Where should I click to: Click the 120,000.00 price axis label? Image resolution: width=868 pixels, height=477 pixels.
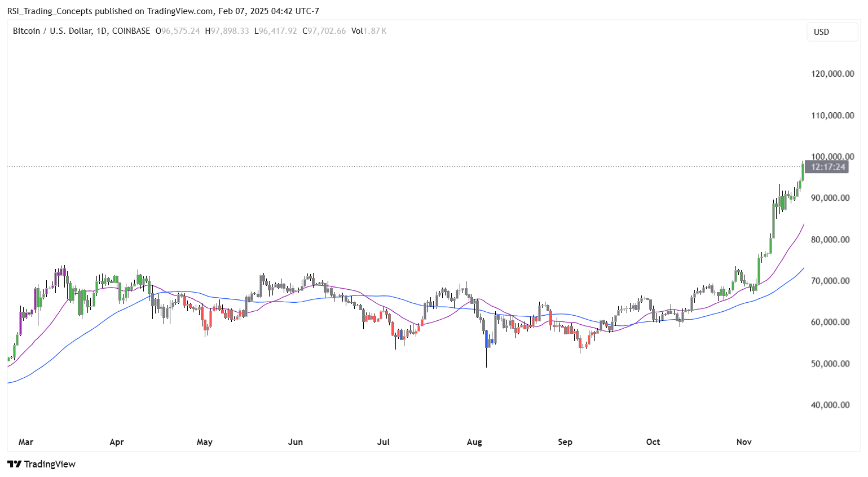coord(832,74)
